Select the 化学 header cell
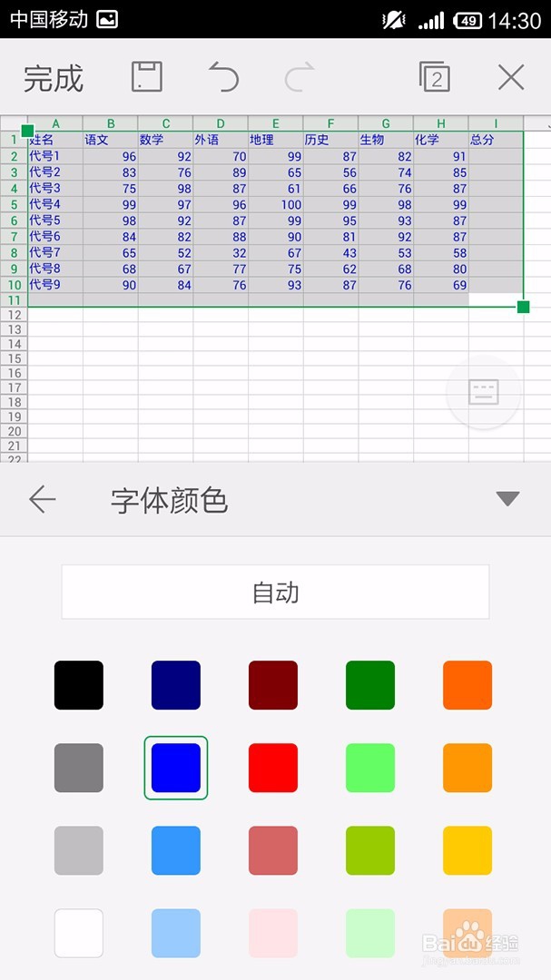Image resolution: width=551 pixels, height=980 pixels. pyautogui.click(x=441, y=140)
